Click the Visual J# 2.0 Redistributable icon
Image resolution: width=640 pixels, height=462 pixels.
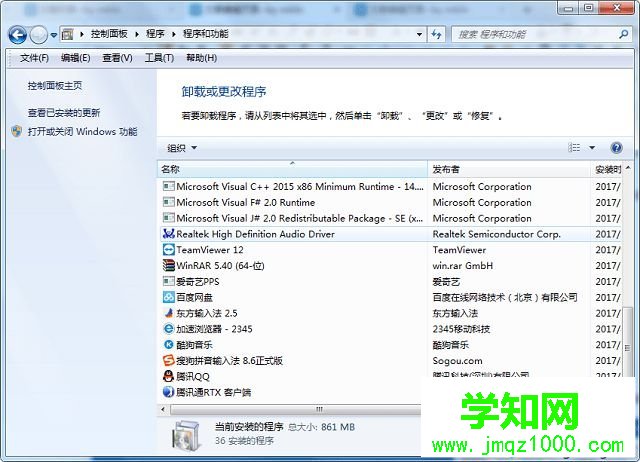[x=169, y=218]
